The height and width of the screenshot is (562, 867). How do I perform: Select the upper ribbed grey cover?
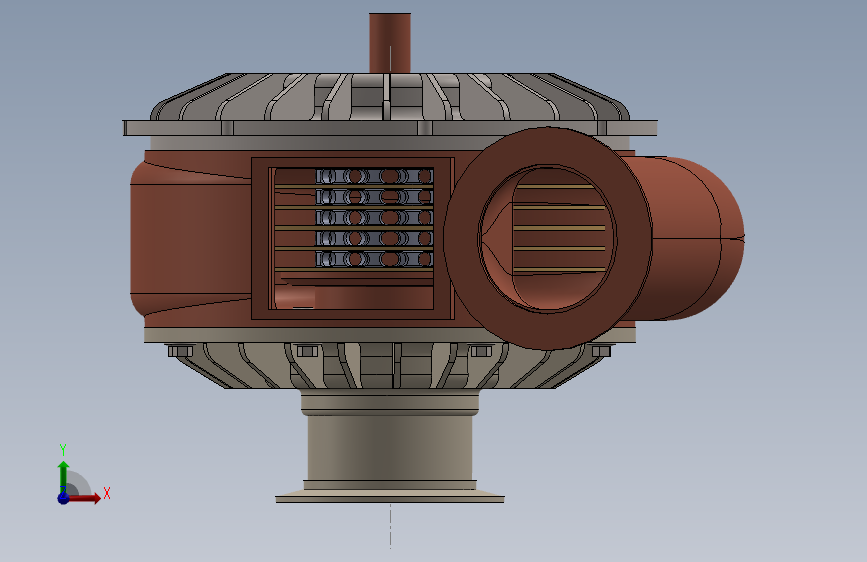click(x=390, y=97)
